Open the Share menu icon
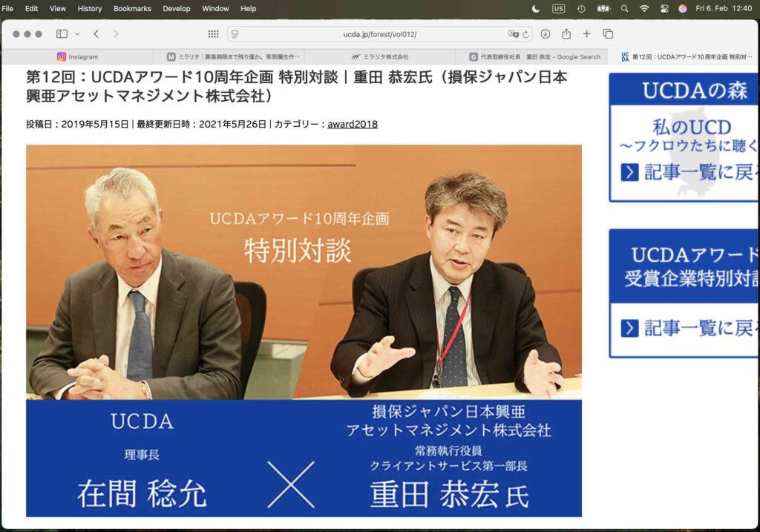This screenshot has width=760, height=532. pyautogui.click(x=566, y=34)
